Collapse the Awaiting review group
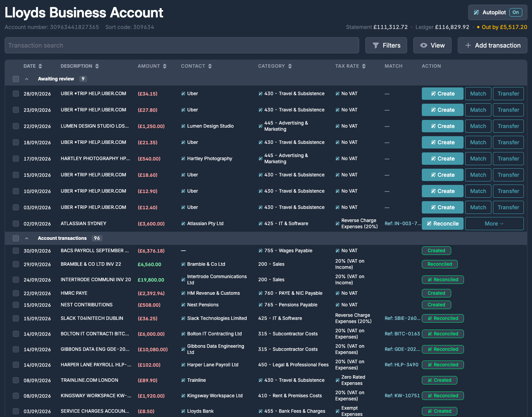The height and width of the screenshot is (417, 532). 27,79
